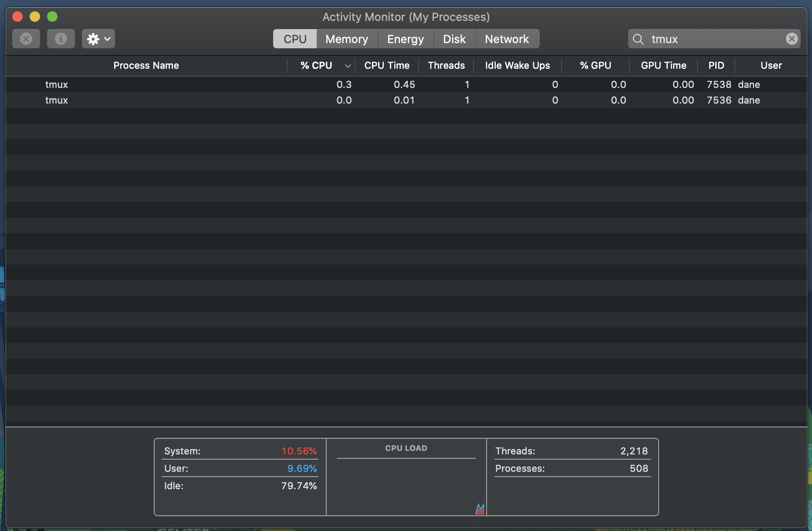812x531 pixels.
Task: Open the Network tab
Action: click(507, 39)
